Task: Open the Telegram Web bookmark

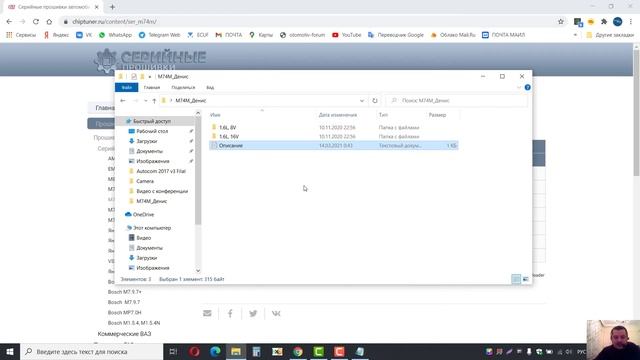Action: (x=160, y=35)
